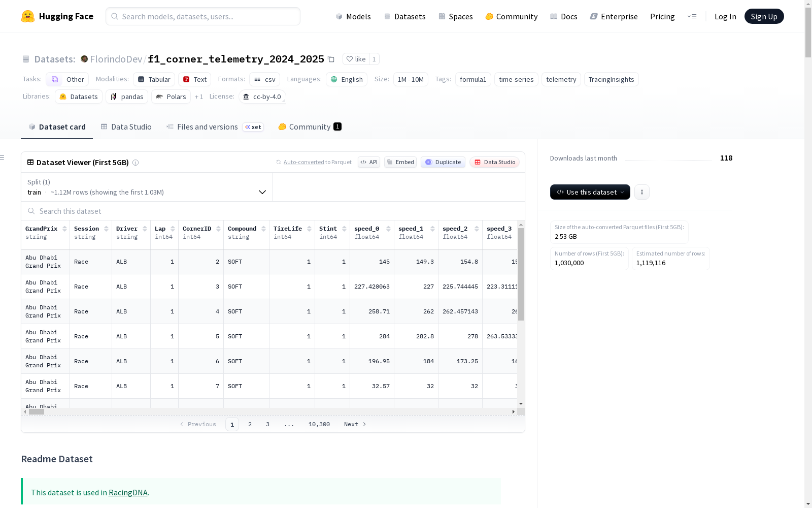Screen dimensions: 812x508
Task: Click the table vertical scrollbar thumb
Action: (x=521, y=274)
